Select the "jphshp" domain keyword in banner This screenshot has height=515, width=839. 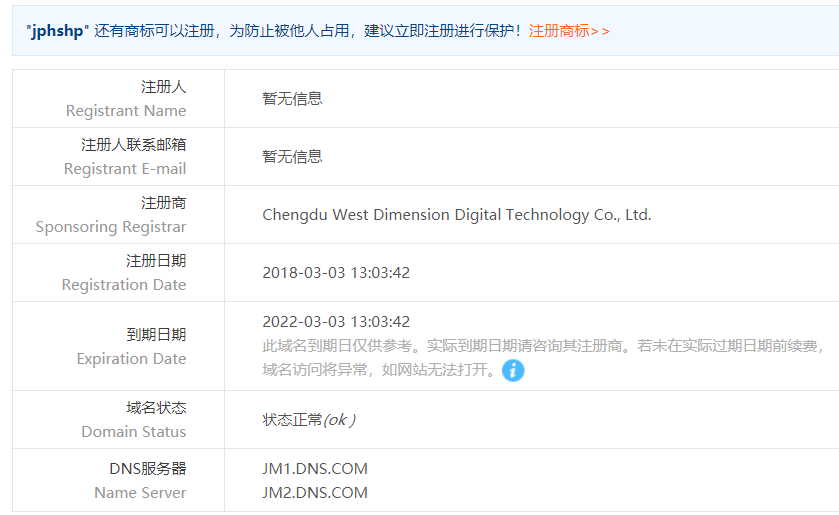57,31
